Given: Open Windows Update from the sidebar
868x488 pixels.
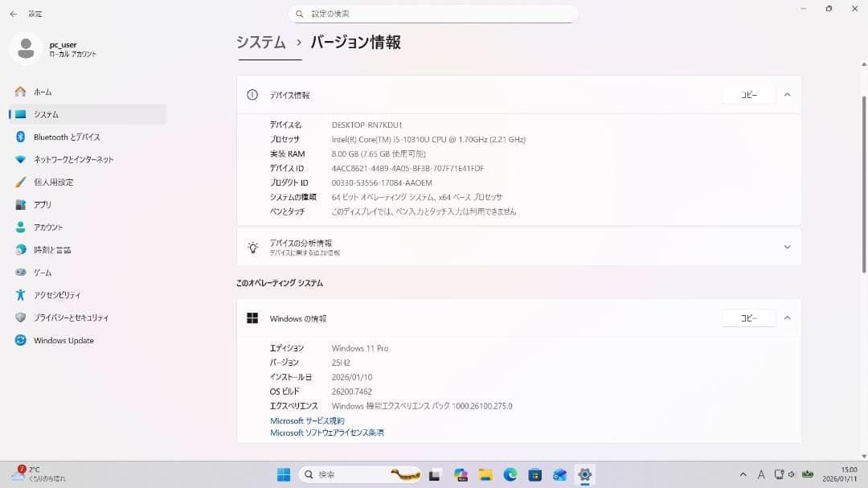Looking at the screenshot, I should coord(63,340).
